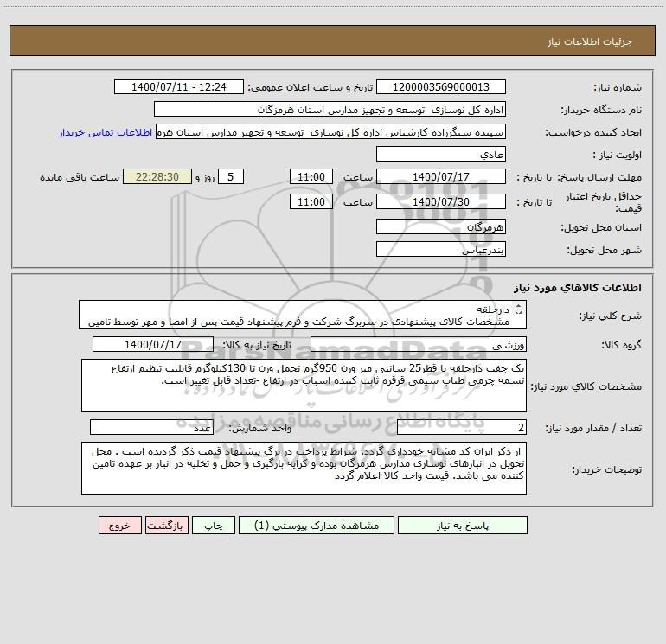666x644 pixels.
Task: Click the ساعت باقی مانده label
Action: (80, 177)
